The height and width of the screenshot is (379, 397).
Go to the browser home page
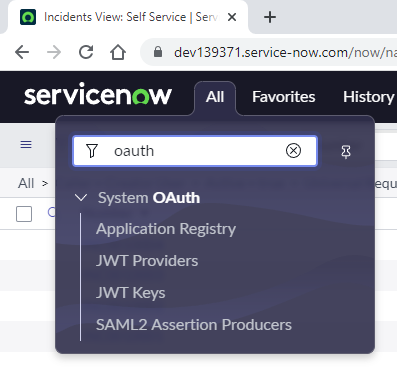(118, 52)
